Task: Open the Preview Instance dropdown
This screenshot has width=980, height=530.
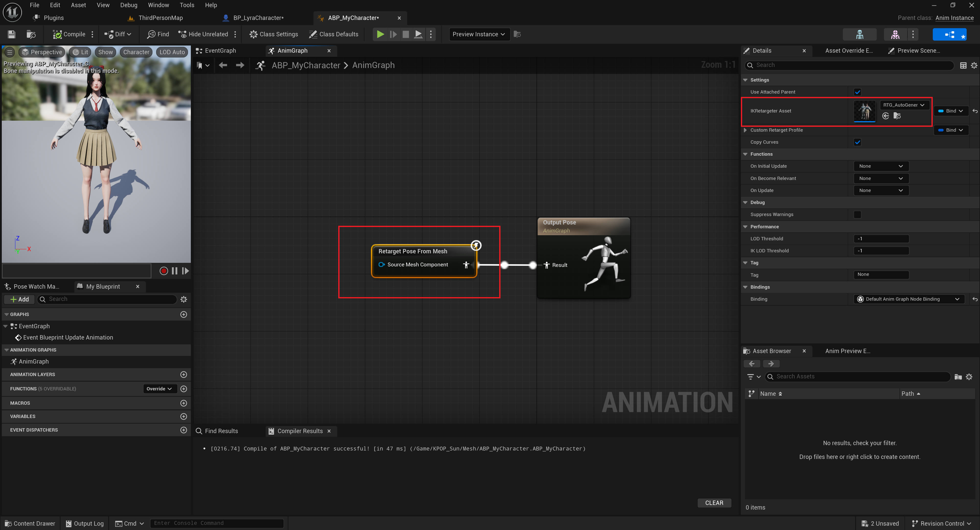Action: pyautogui.click(x=479, y=34)
